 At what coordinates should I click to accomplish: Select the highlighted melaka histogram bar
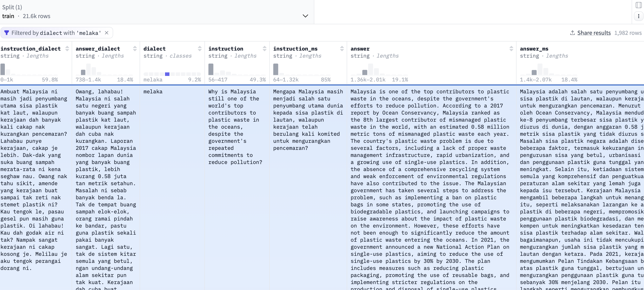click(167, 74)
